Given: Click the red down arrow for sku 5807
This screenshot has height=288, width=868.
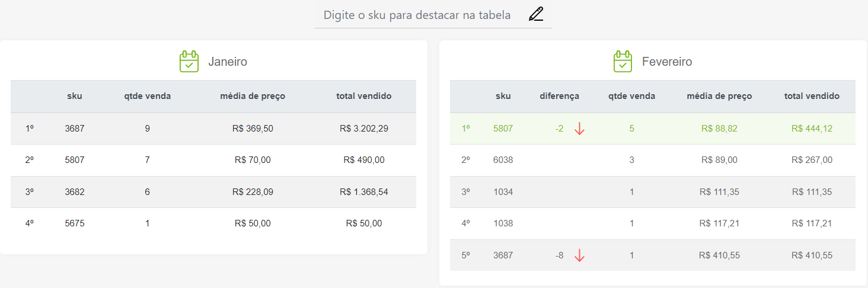Looking at the screenshot, I should (580, 129).
